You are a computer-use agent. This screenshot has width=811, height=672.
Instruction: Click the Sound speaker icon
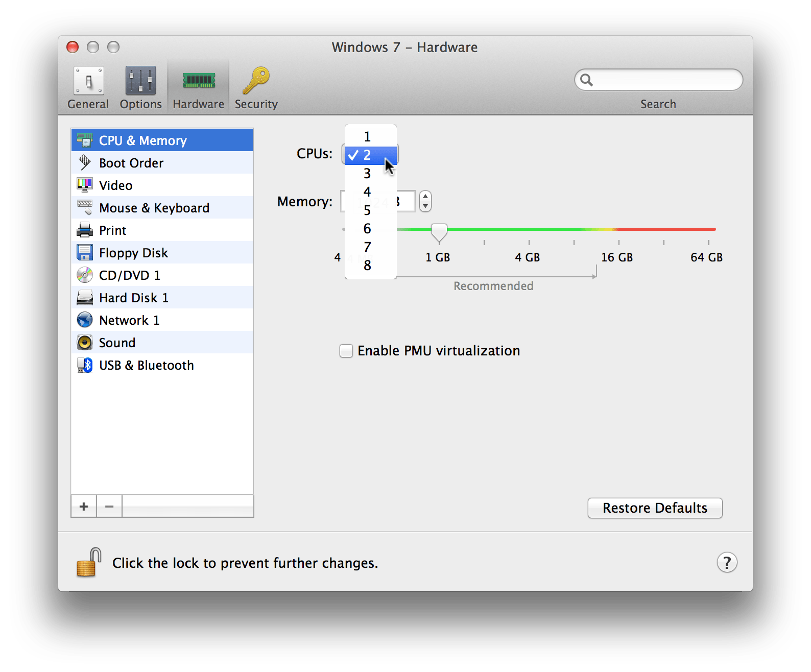(85, 342)
